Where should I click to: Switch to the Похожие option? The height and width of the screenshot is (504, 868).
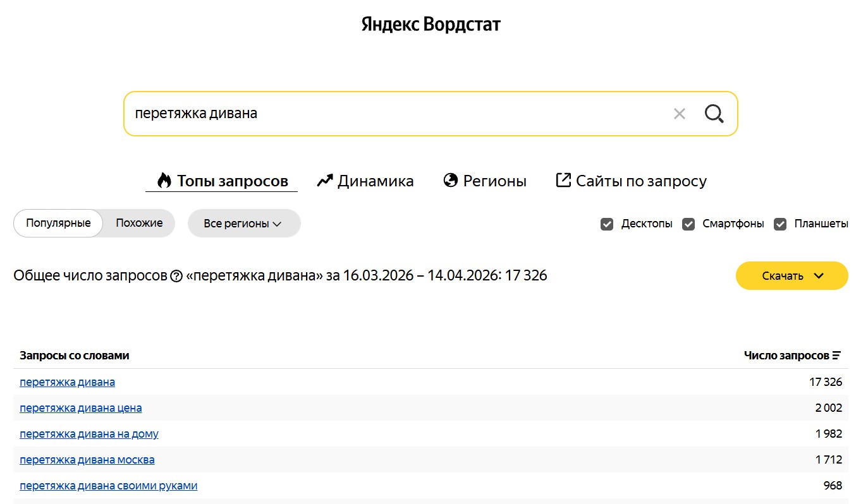point(139,223)
